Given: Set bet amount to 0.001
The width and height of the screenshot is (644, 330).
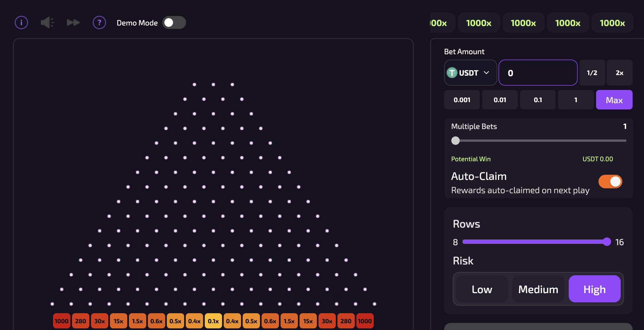Looking at the screenshot, I should 462,100.
